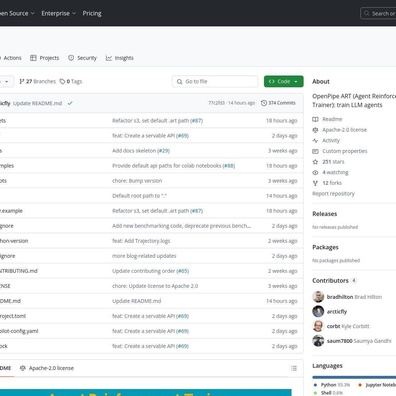The width and height of the screenshot is (396, 396).
Task: Click saum7800's avatar image
Action: point(318,341)
